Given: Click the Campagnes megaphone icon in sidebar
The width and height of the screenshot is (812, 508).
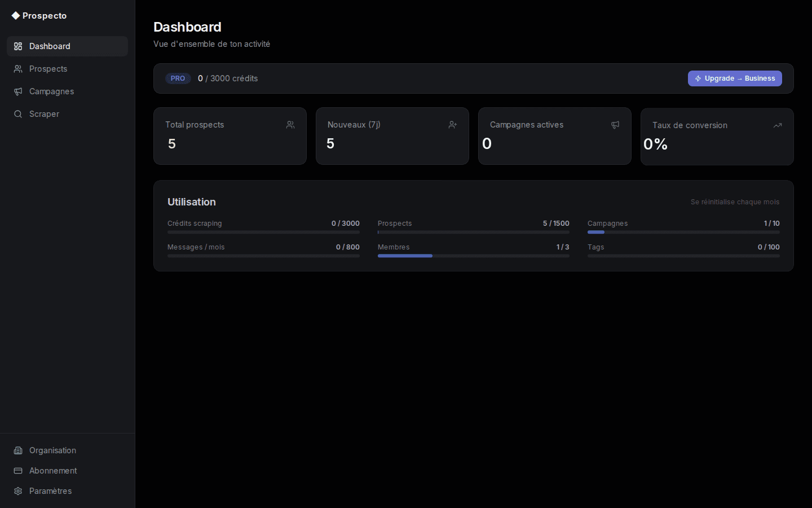Looking at the screenshot, I should coord(18,91).
